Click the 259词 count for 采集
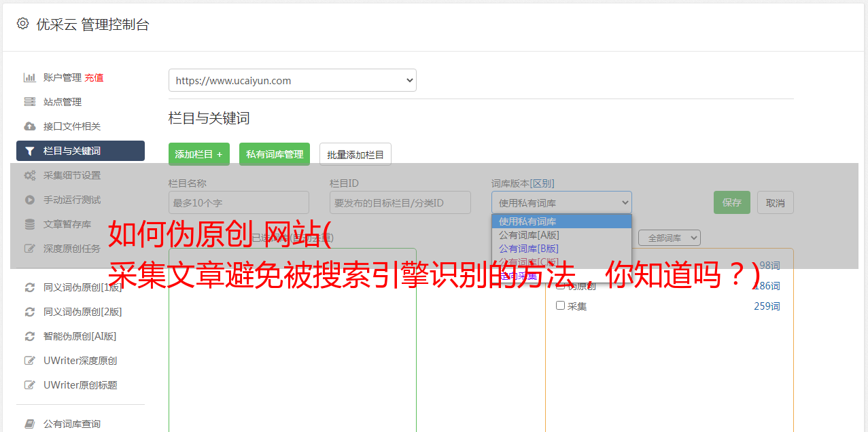This screenshot has width=868, height=432. 767,306
